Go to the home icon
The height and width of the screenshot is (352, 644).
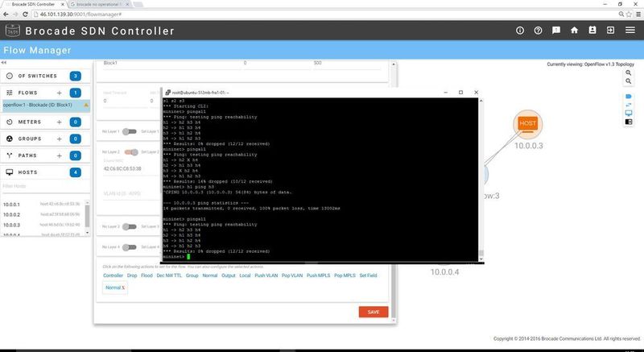point(574,31)
